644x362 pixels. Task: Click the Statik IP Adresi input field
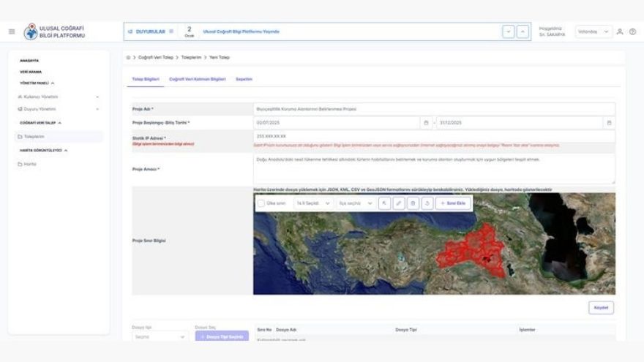pos(434,136)
